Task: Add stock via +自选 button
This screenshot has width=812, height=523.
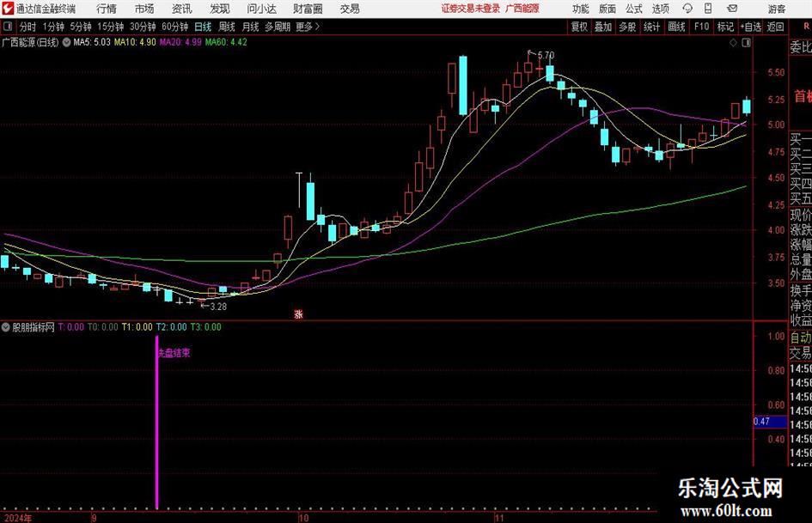Action: (x=751, y=27)
